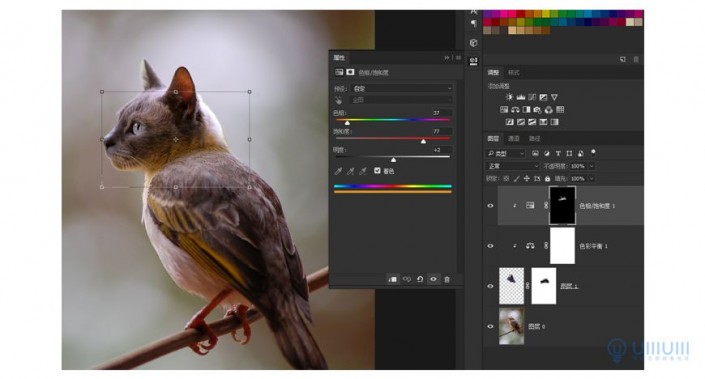The height and width of the screenshot is (379, 705).
Task: Open the Opacity 100% dropdown arrow
Action: click(x=592, y=166)
